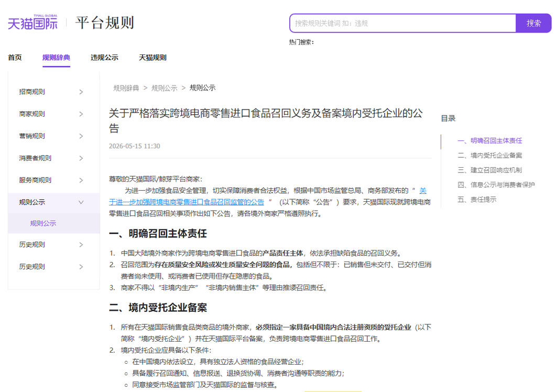This screenshot has width=557, height=392.
Task: Jump to 一、明确召回主体责任 in 目录
Action: tap(490, 141)
